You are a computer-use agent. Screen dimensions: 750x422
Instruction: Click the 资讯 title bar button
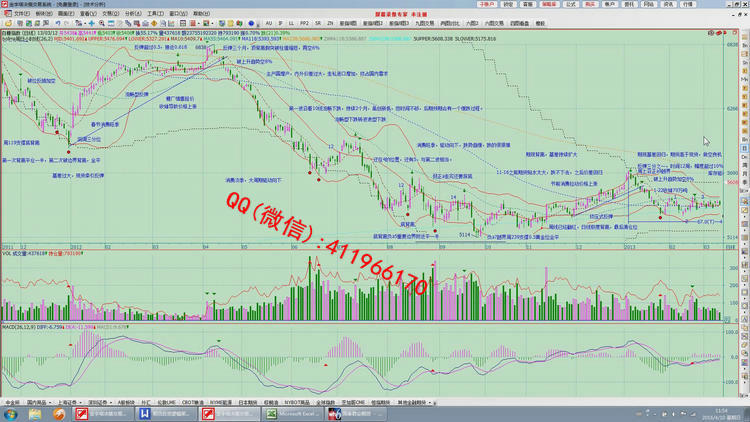pyautogui.click(x=668, y=4)
